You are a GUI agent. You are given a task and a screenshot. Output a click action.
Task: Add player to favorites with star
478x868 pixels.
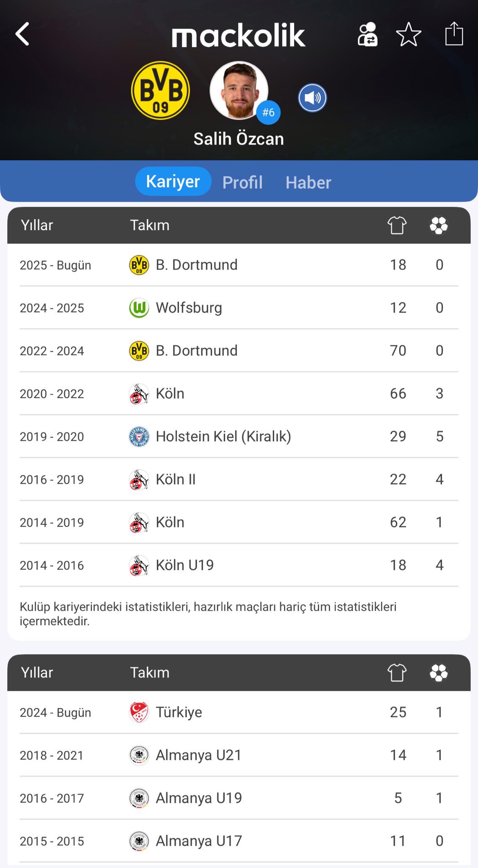(x=409, y=34)
